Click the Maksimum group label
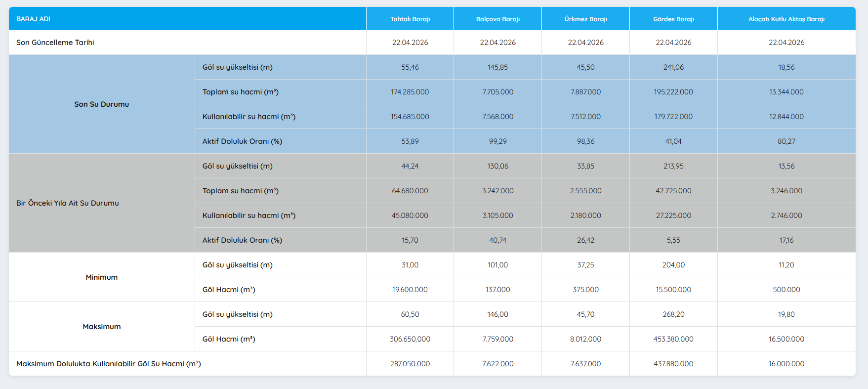The height and width of the screenshot is (389, 868). [x=102, y=327]
